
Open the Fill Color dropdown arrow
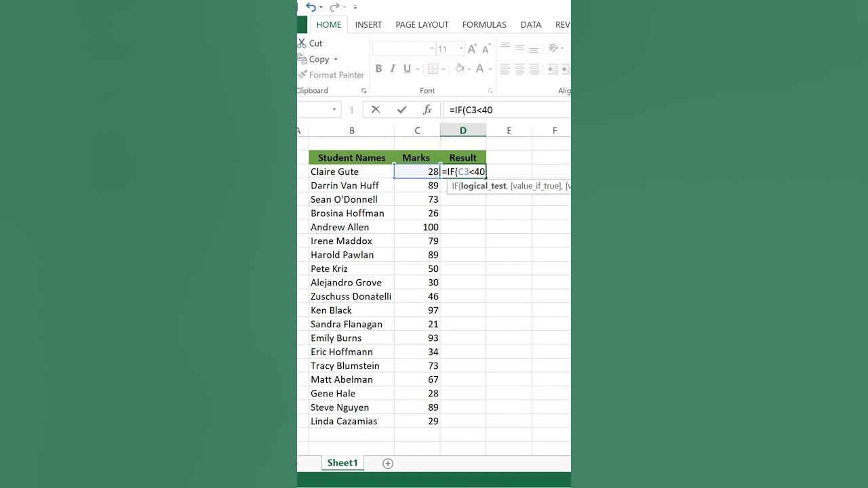pyautogui.click(x=470, y=68)
